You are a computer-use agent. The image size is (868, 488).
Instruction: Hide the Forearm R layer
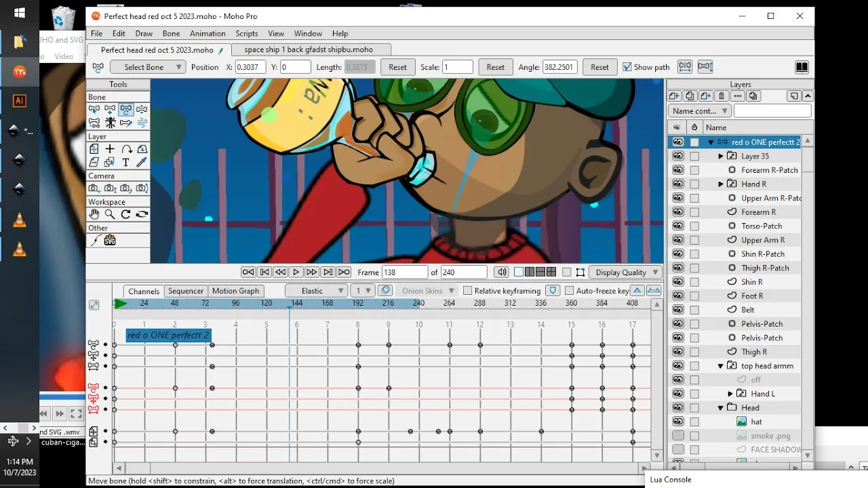(x=678, y=212)
